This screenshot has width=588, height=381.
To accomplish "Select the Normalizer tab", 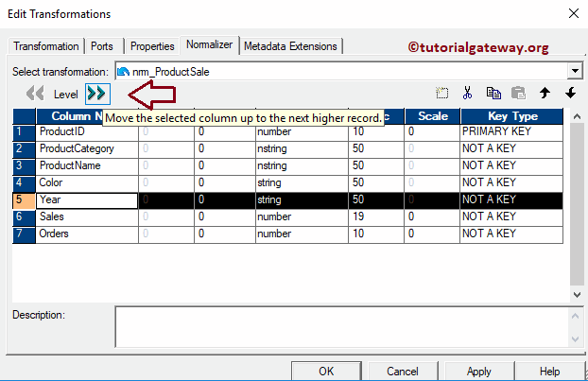I will [x=209, y=44].
